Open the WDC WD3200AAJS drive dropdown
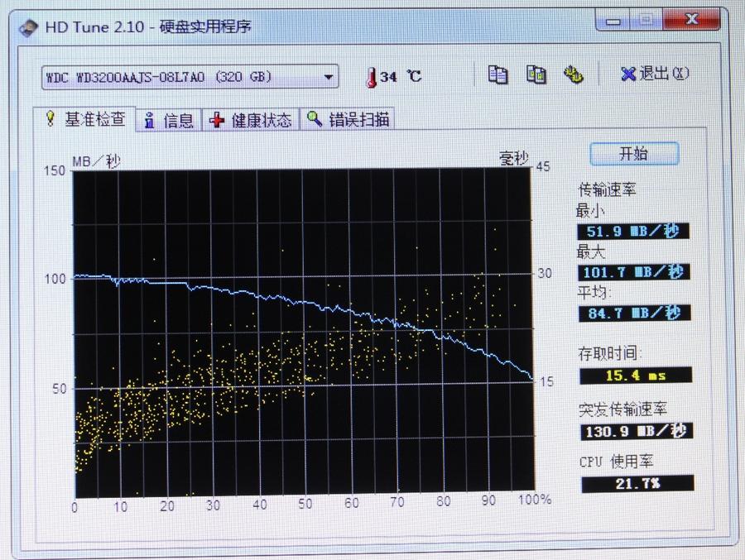745x560 pixels. pos(190,77)
